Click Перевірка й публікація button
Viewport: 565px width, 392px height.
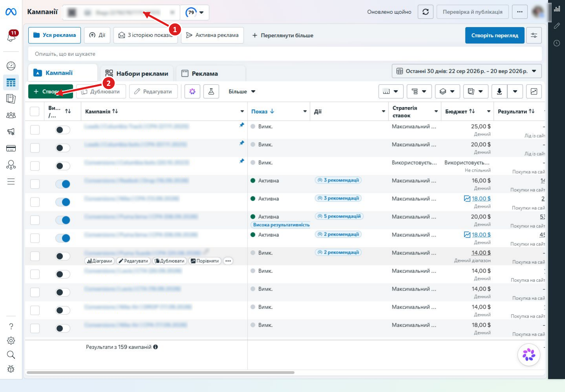472,12
